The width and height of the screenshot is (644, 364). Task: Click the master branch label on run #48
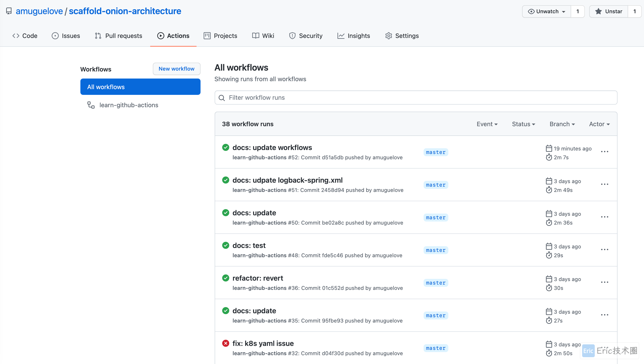[x=436, y=250]
